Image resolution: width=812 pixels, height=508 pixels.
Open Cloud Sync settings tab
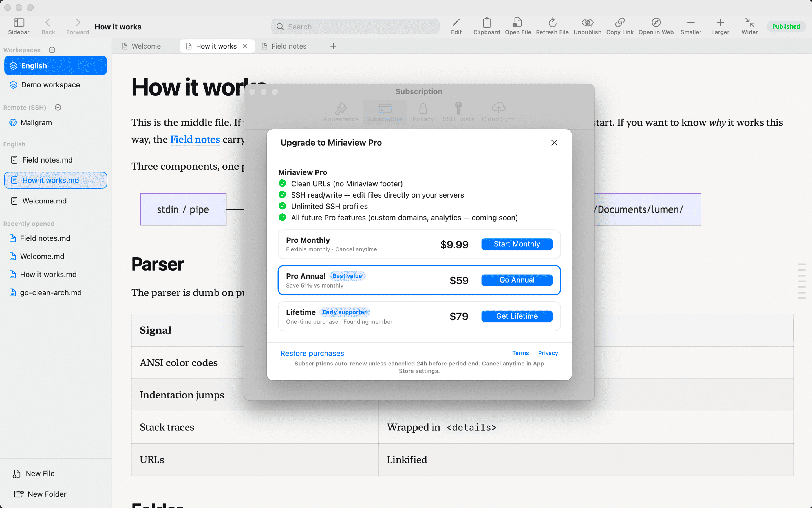click(498, 113)
